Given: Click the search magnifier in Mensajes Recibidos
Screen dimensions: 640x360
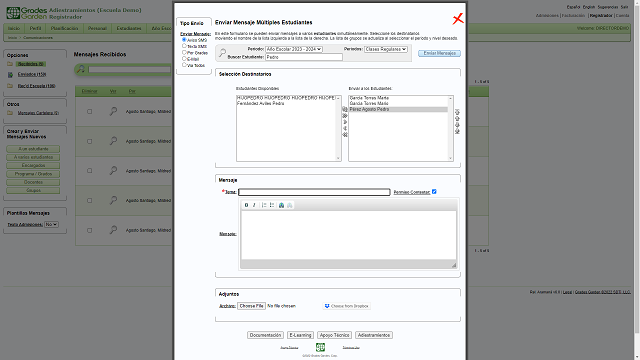Looking at the screenshot, I should point(80,69).
